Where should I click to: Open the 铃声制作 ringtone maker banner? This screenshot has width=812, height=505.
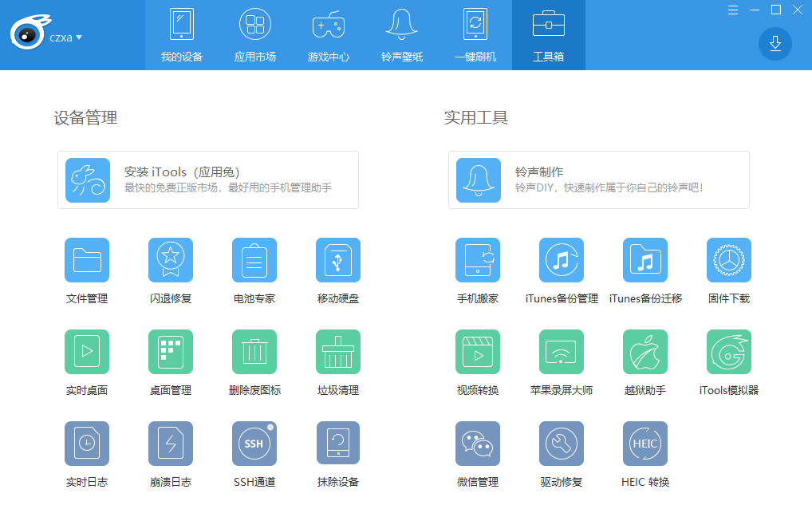(x=599, y=180)
